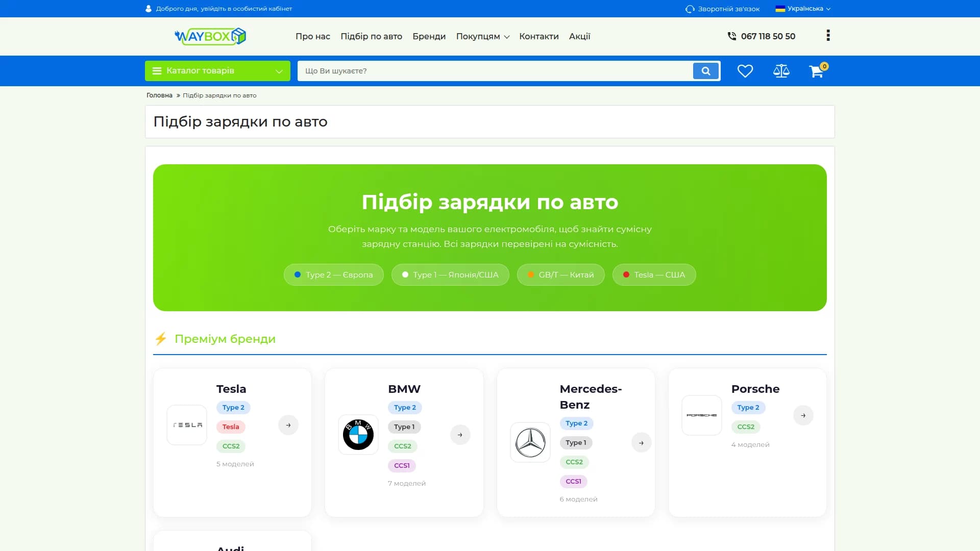
Task: Click the Type 2 tag on Mercedes-Benz card
Action: tap(576, 423)
